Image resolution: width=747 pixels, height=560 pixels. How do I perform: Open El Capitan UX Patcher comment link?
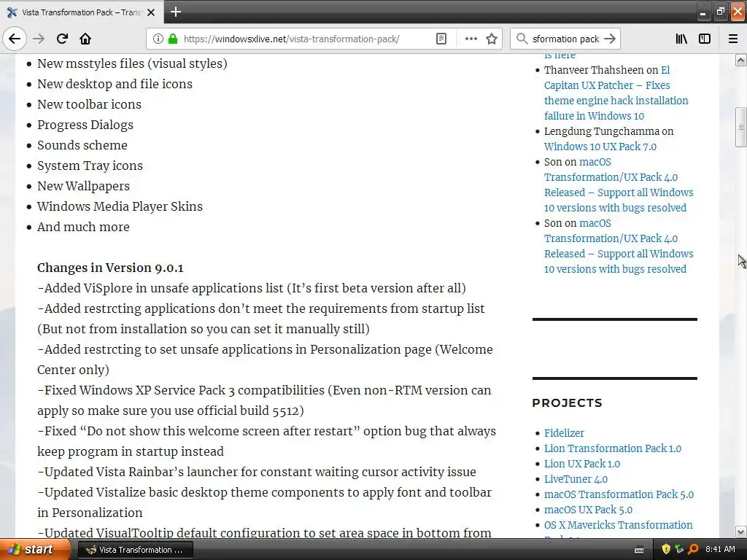tap(616, 93)
